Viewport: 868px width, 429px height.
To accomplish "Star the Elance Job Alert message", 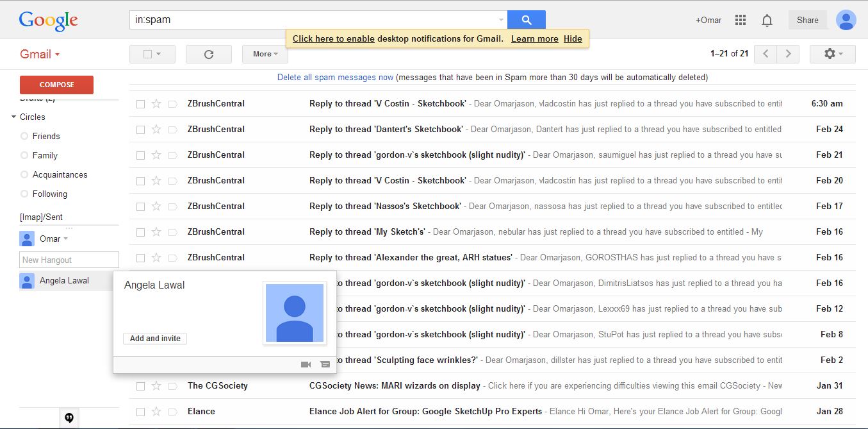I will point(156,411).
